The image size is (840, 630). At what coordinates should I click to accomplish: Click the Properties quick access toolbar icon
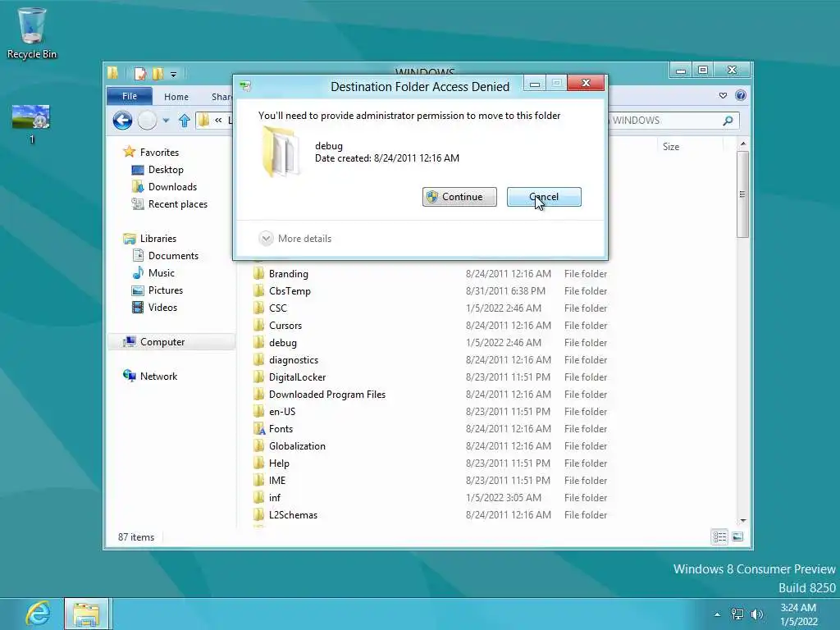coord(139,74)
